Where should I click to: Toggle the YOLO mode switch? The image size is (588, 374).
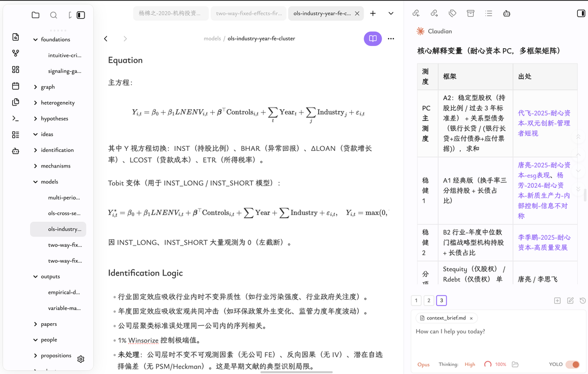pyautogui.click(x=572, y=364)
